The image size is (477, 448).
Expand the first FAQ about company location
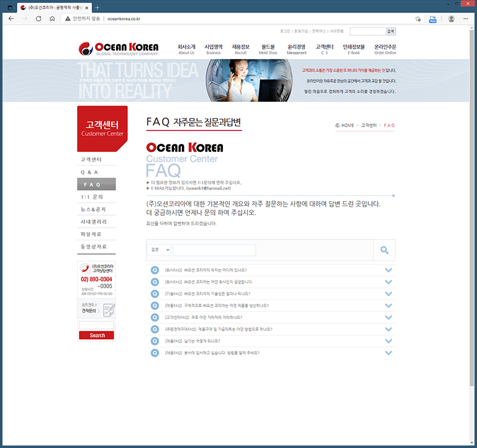click(x=389, y=270)
